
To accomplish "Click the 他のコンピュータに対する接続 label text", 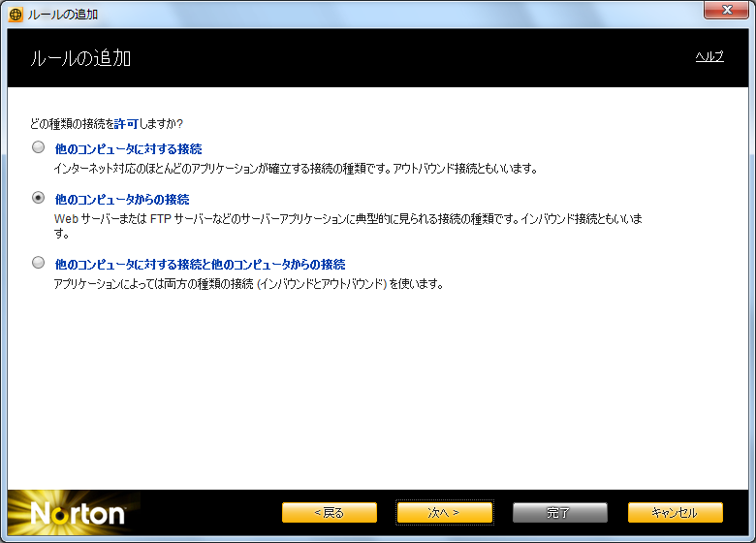I will (128, 149).
